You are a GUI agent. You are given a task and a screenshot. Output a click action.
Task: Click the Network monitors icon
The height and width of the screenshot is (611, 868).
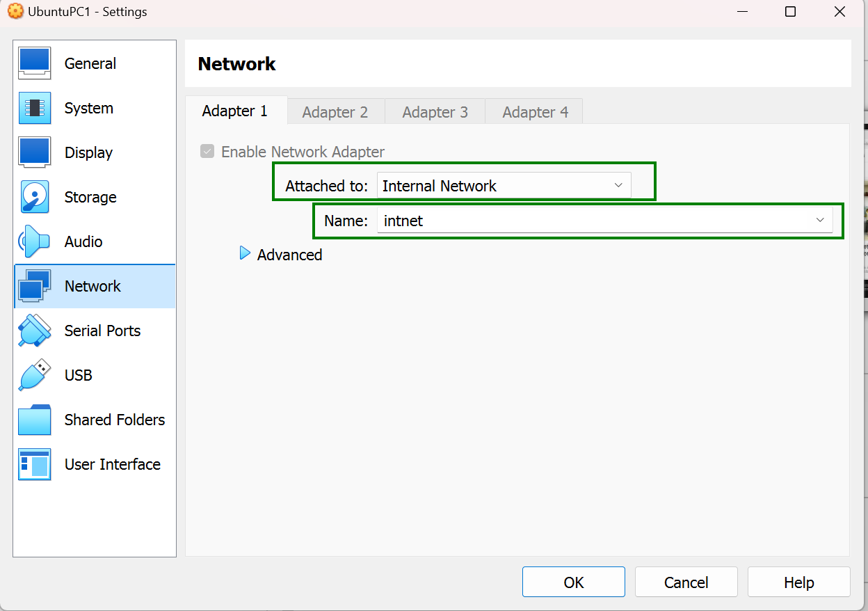click(35, 286)
